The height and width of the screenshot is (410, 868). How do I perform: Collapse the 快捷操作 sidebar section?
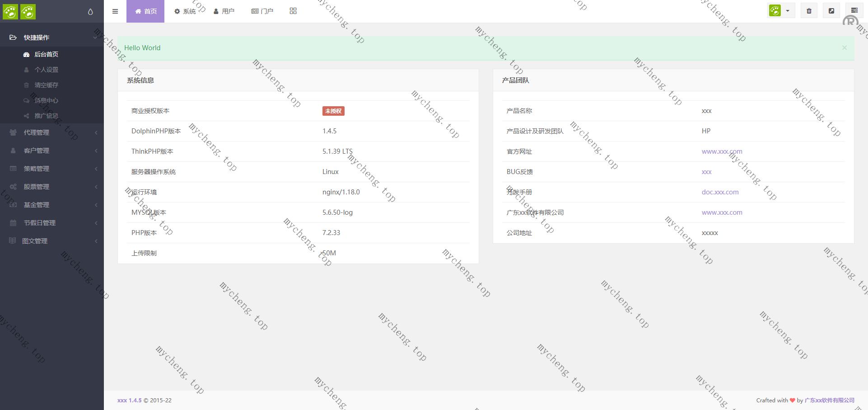(x=37, y=38)
